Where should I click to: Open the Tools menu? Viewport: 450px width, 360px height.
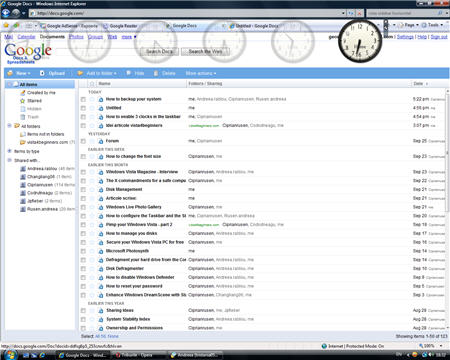(433, 25)
